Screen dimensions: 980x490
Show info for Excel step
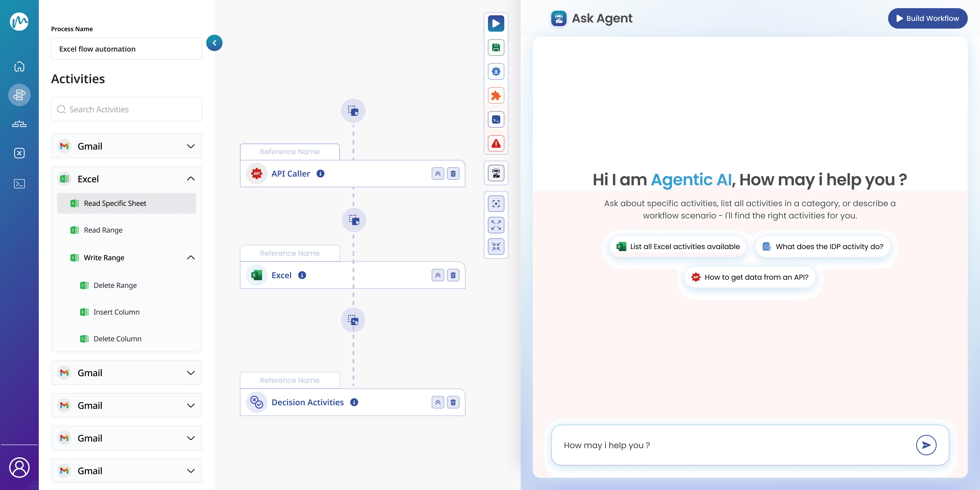tap(302, 275)
